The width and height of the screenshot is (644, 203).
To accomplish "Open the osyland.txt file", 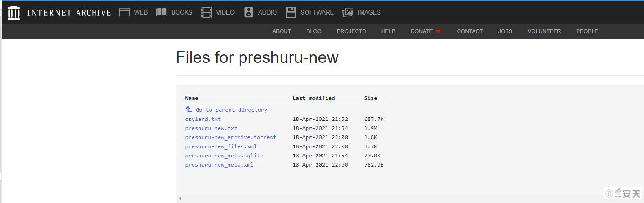I will point(203,119).
